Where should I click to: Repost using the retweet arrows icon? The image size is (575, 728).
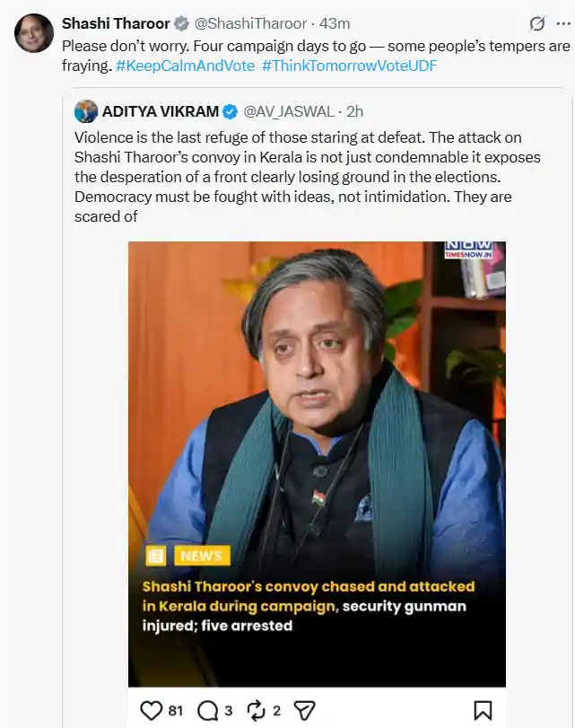256,710
